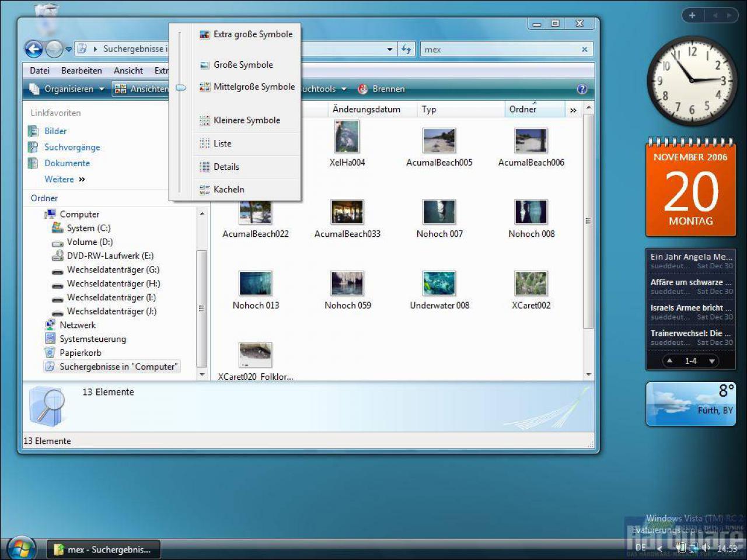Open the Ansicht menu

point(128,71)
